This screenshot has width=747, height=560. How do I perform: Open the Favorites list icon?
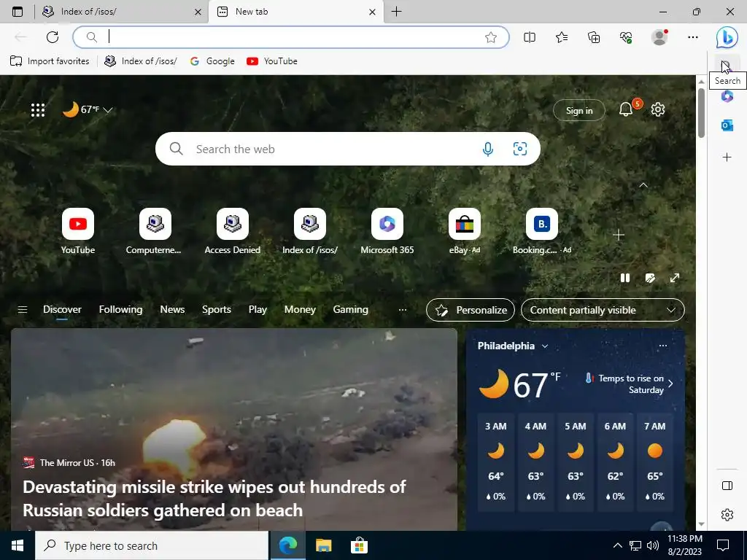[x=562, y=37]
